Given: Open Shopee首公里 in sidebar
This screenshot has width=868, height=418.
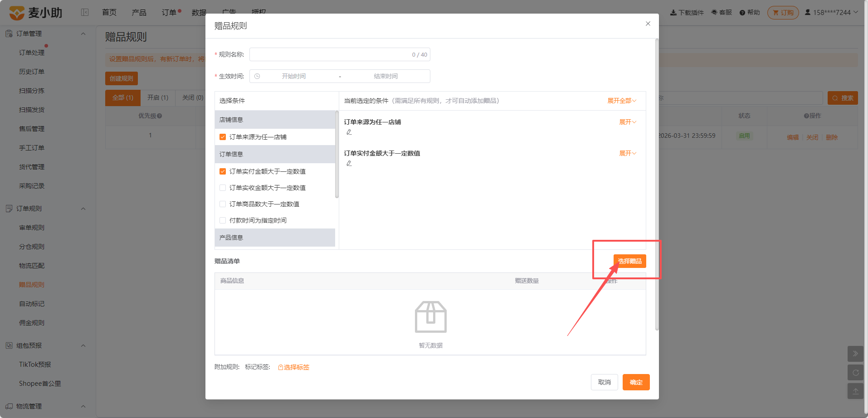Looking at the screenshot, I should (40, 384).
